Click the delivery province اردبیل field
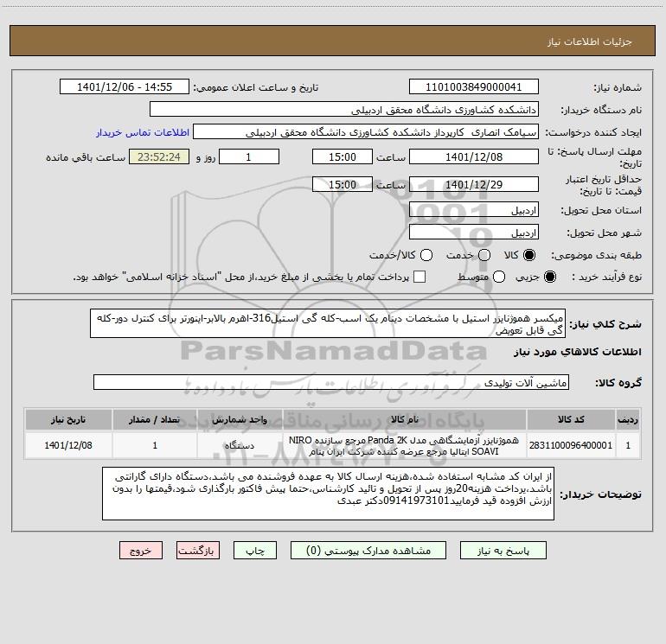The width and height of the screenshot is (666, 644). coord(474,210)
